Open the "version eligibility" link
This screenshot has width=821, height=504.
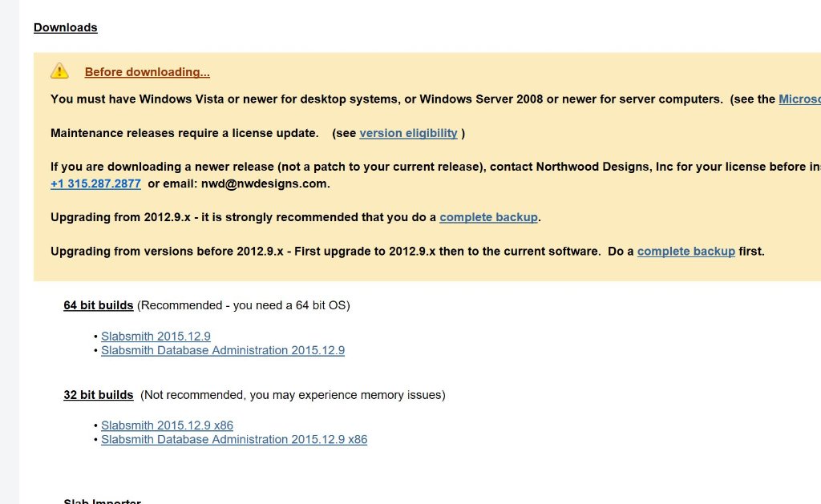tap(408, 134)
